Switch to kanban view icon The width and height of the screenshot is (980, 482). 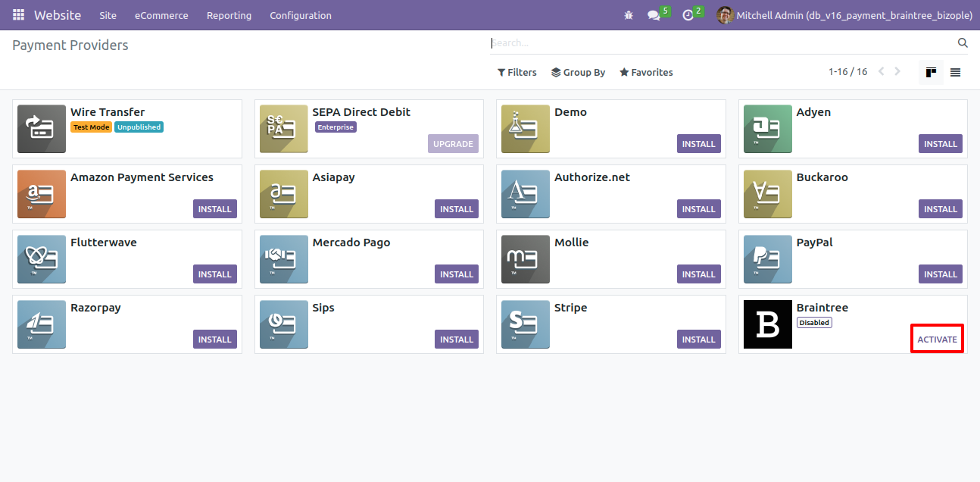[932, 73]
